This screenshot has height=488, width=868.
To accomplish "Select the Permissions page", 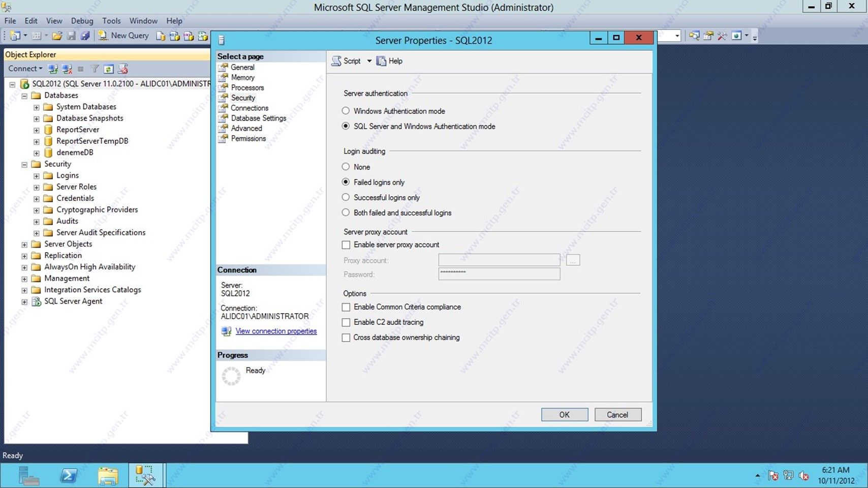I will (248, 138).
